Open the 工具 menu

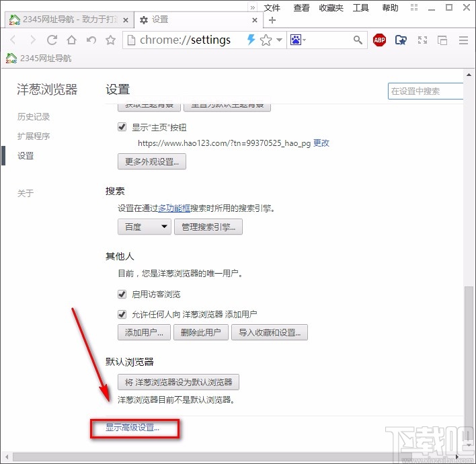point(360,7)
